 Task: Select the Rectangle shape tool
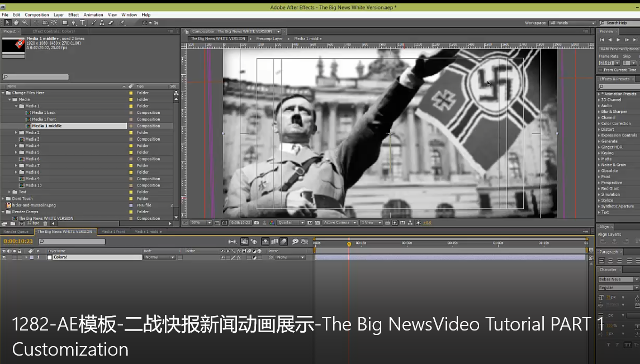tap(64, 23)
